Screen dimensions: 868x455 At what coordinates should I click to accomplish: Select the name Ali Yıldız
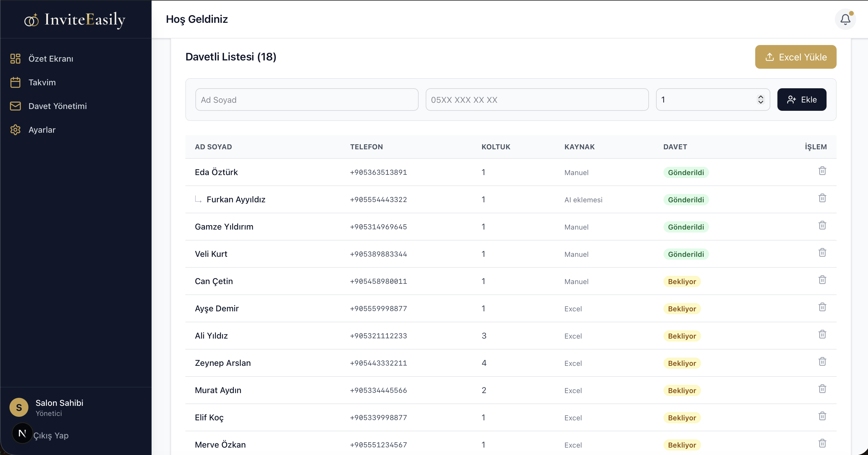pyautogui.click(x=211, y=336)
